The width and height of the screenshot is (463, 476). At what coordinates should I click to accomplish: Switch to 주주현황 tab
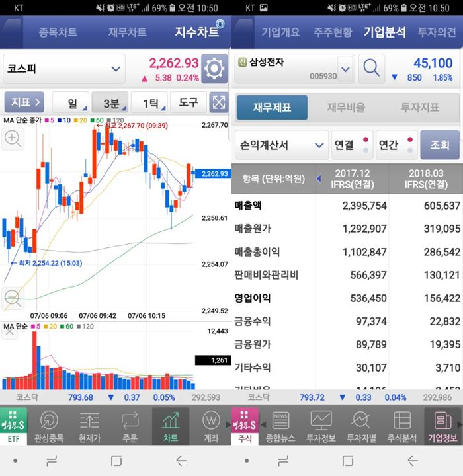(333, 32)
